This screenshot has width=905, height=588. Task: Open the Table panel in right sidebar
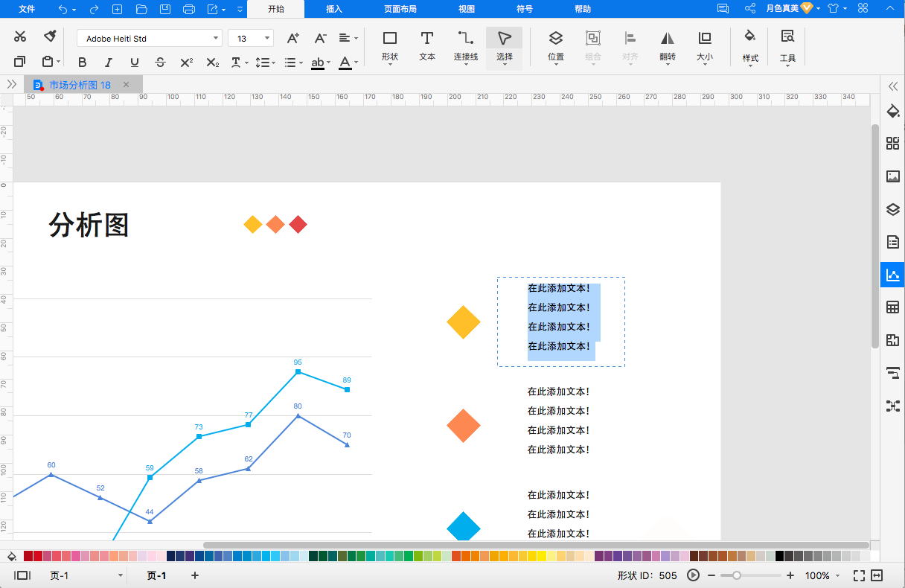892,307
